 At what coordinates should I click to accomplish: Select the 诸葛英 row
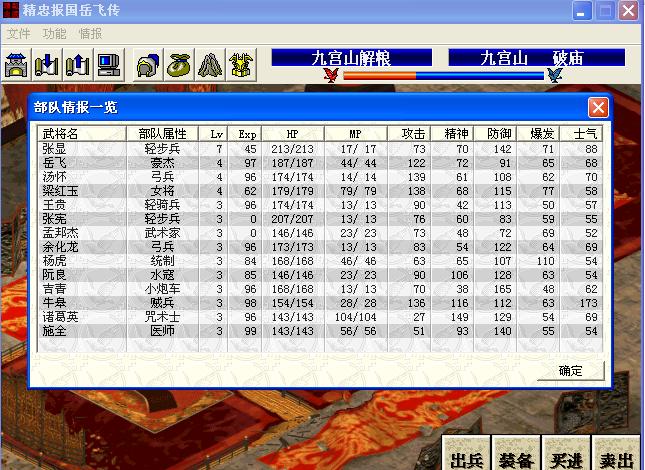point(320,317)
